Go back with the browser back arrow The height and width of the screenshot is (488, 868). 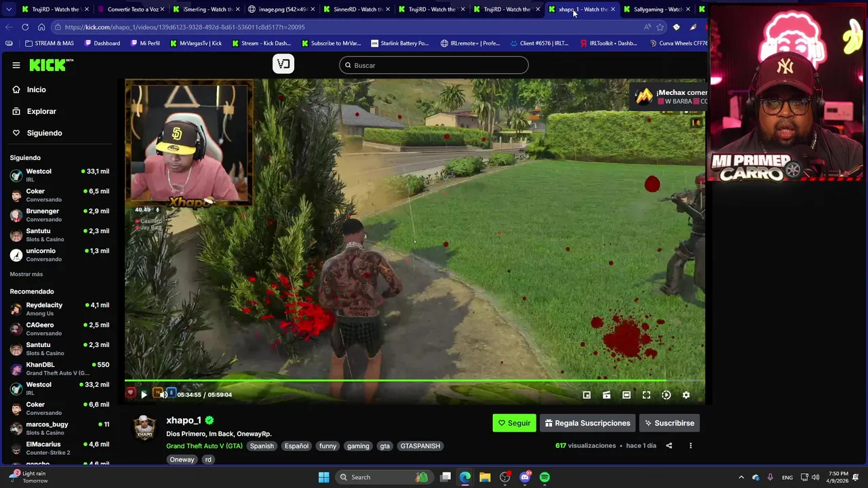click(x=9, y=27)
